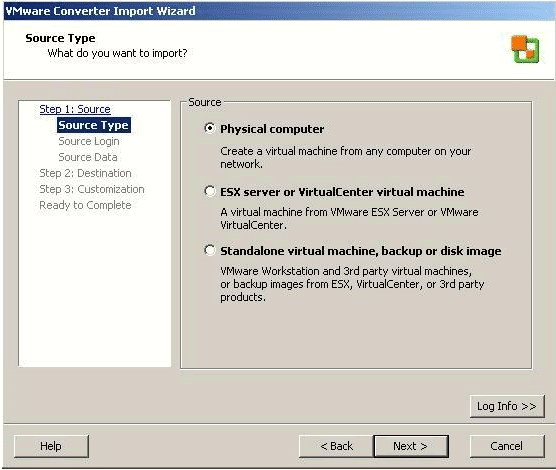
Task: Click the Standalone option description text
Action: click(x=352, y=284)
